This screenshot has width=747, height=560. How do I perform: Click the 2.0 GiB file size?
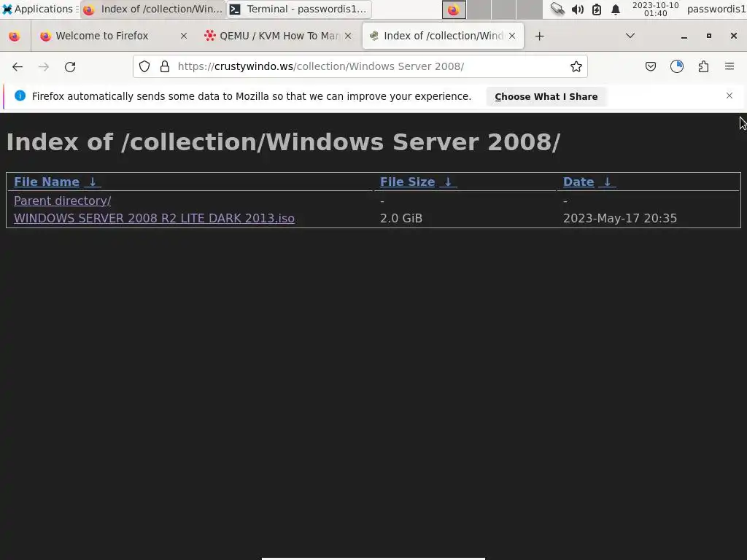coord(401,218)
